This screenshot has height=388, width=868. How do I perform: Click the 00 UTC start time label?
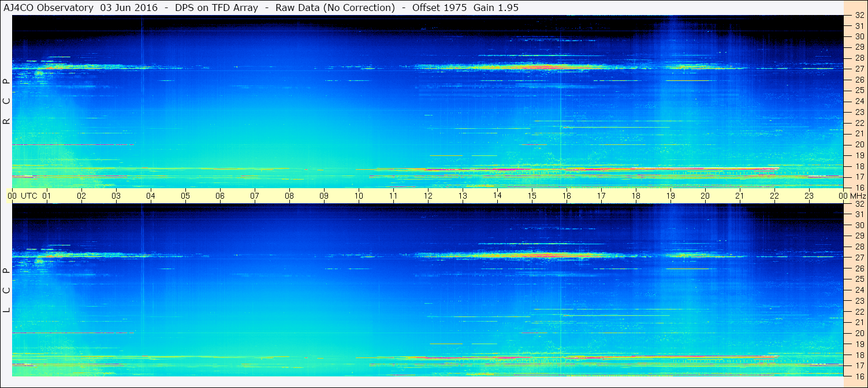click(23, 196)
